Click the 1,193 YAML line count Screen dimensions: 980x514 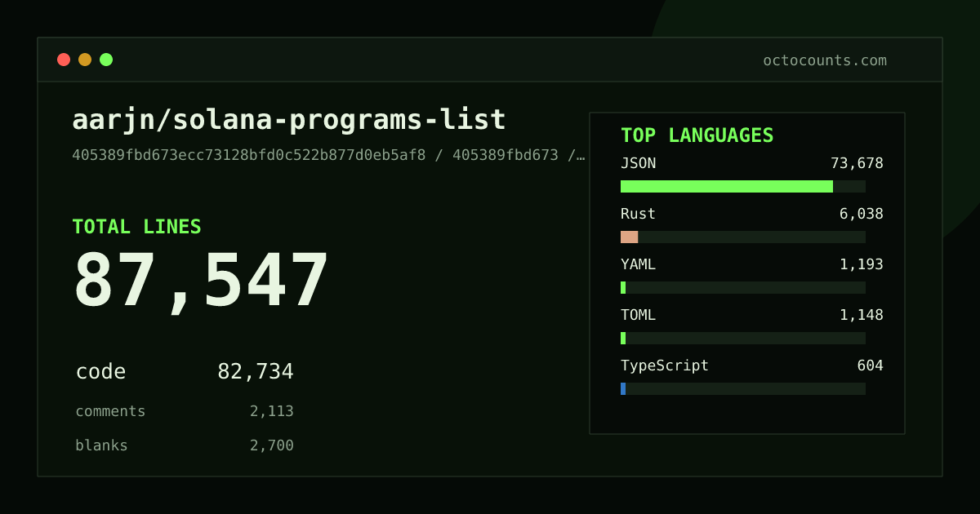click(862, 264)
